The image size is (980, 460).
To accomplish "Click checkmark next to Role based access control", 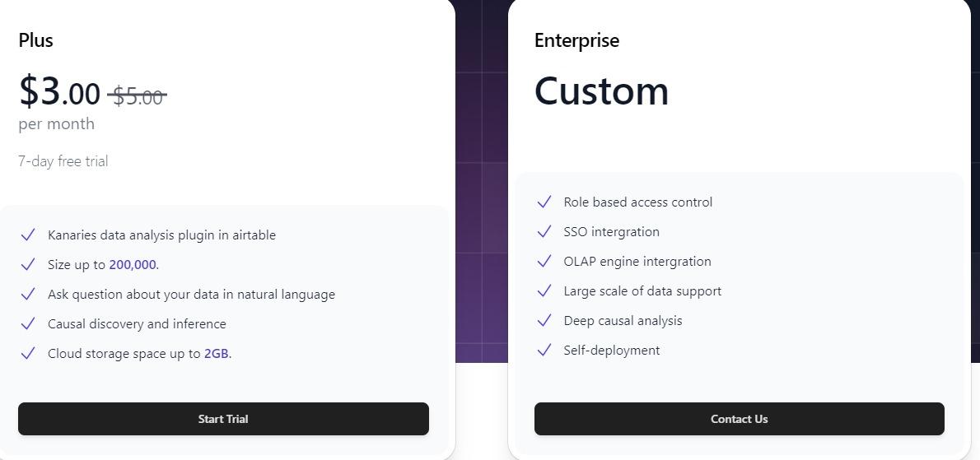I will tap(544, 202).
